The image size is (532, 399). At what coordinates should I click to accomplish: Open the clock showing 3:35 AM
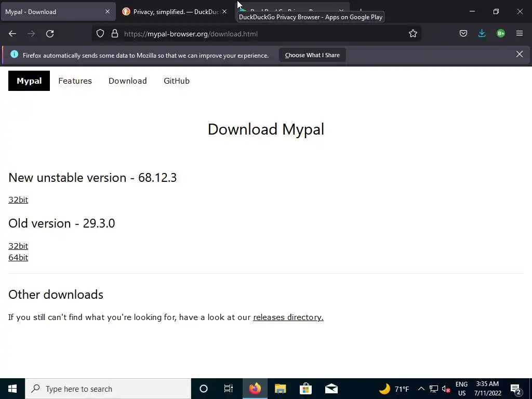(x=487, y=389)
